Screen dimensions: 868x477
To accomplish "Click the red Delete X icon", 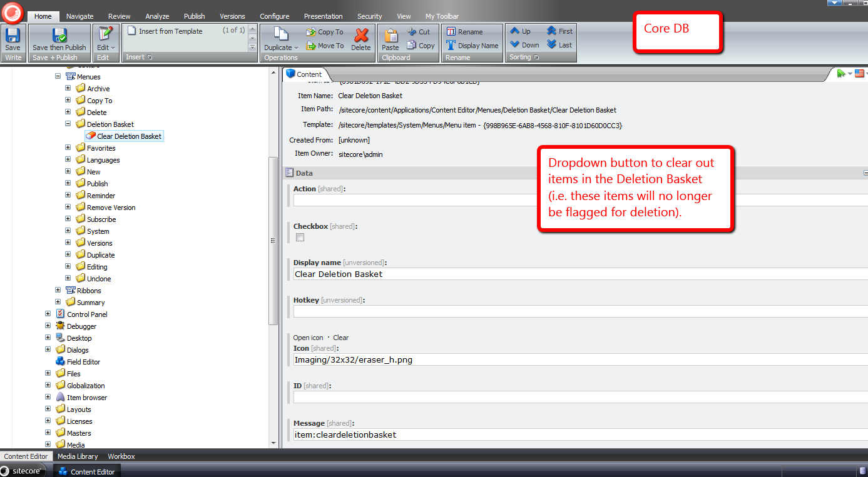I will [361, 36].
